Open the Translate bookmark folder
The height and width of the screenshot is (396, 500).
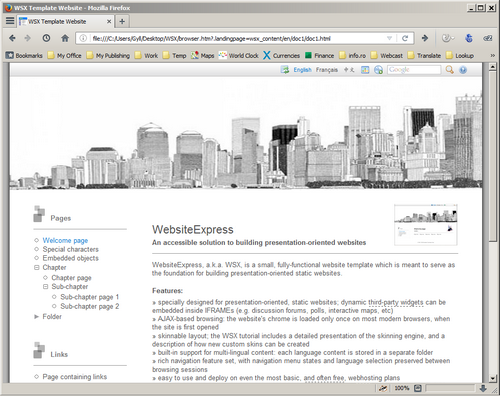coord(424,55)
